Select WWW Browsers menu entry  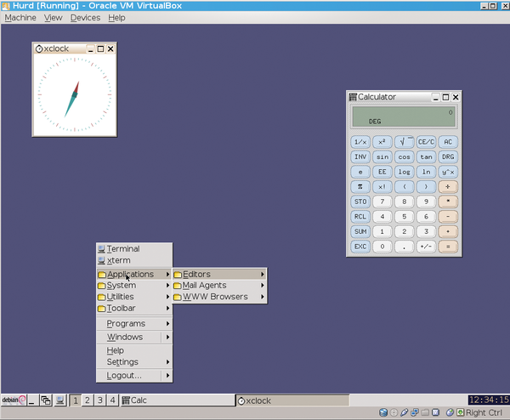pyautogui.click(x=220, y=297)
